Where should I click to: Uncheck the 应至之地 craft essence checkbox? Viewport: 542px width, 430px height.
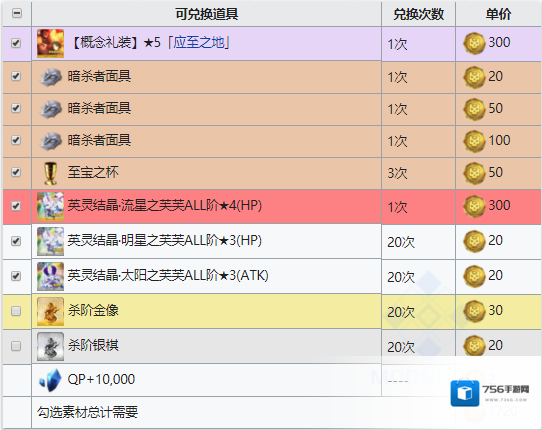pos(16,43)
